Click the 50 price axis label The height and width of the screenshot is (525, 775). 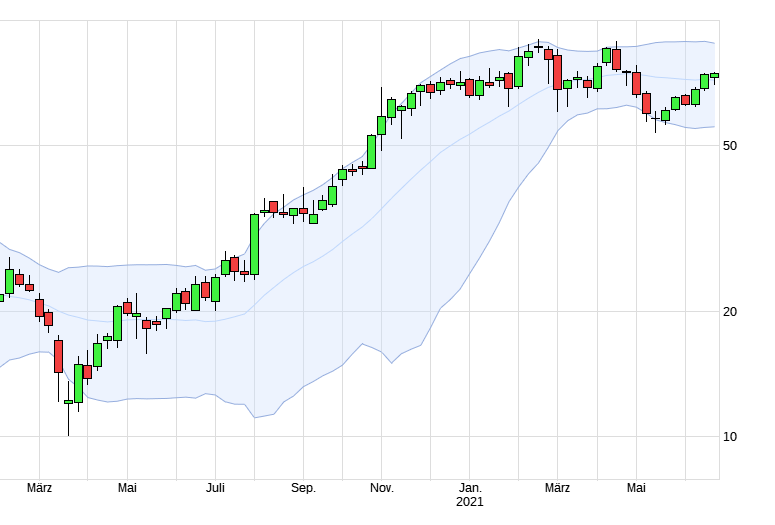[x=730, y=146]
